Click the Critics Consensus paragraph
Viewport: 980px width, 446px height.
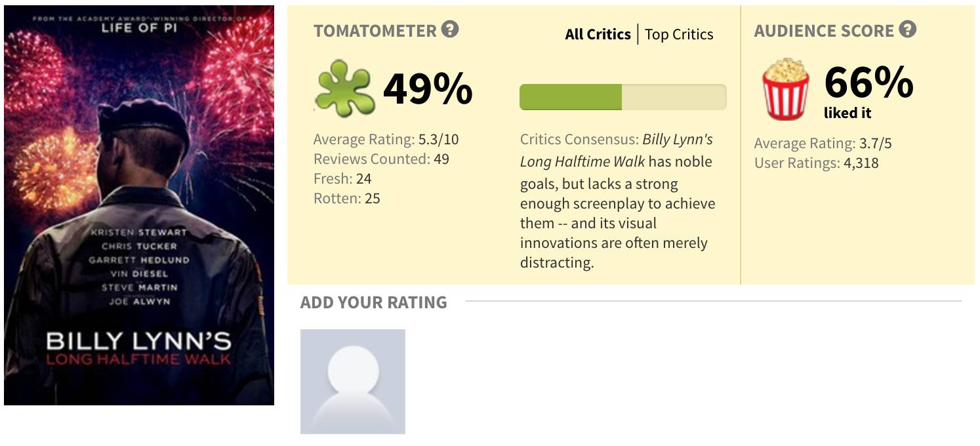(617, 201)
